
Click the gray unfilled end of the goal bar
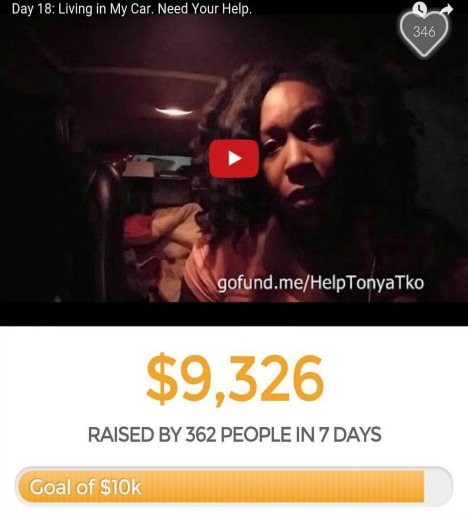pos(437,486)
